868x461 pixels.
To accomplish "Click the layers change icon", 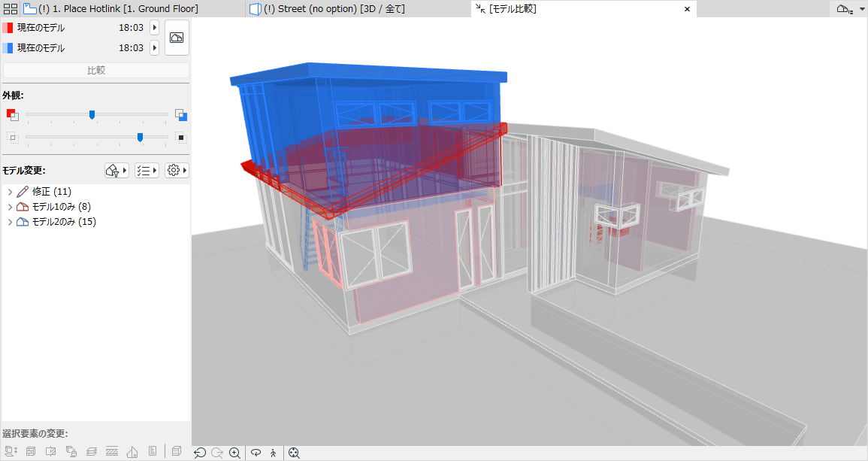I will tap(92, 451).
